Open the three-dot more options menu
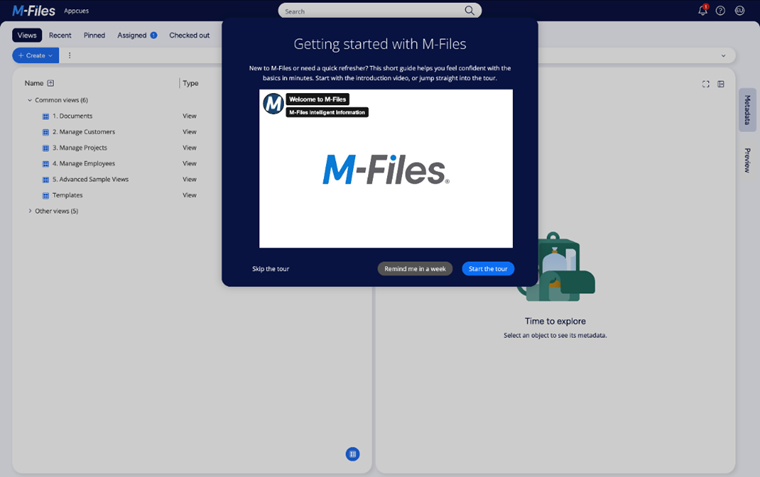The image size is (760, 477). pos(69,55)
